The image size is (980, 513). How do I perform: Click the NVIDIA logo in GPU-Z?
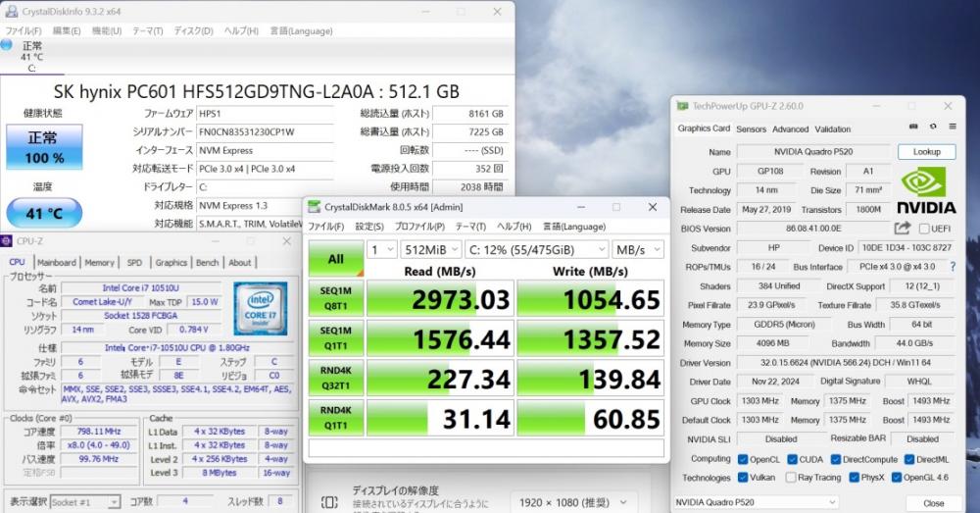(926, 192)
